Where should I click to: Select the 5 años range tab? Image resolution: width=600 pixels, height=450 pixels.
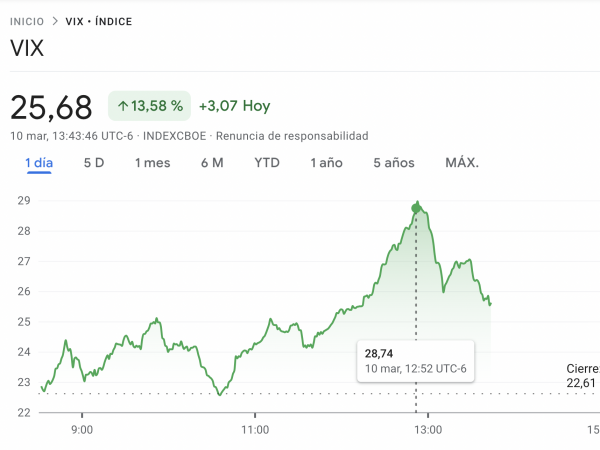394,163
